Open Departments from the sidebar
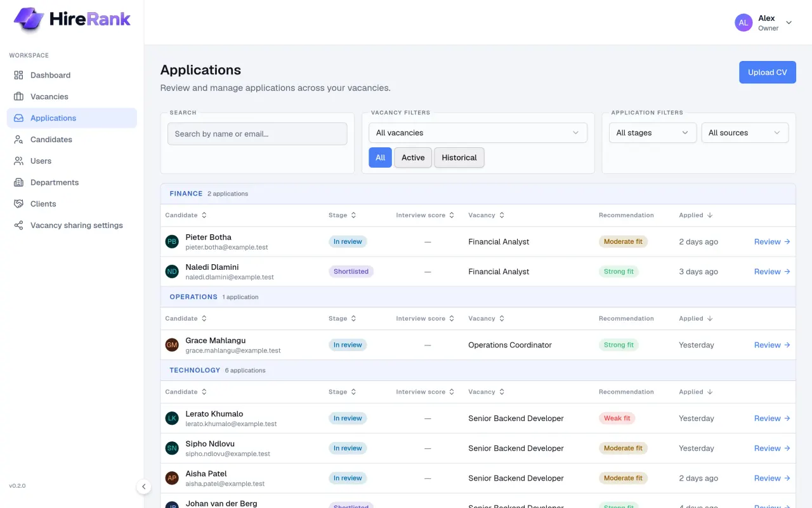The height and width of the screenshot is (508, 812). click(x=72, y=182)
